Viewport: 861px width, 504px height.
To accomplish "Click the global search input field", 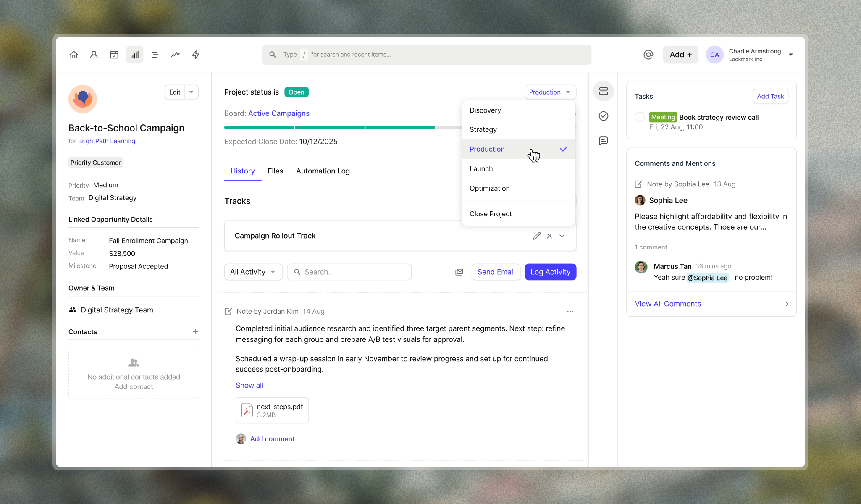I will pos(427,55).
